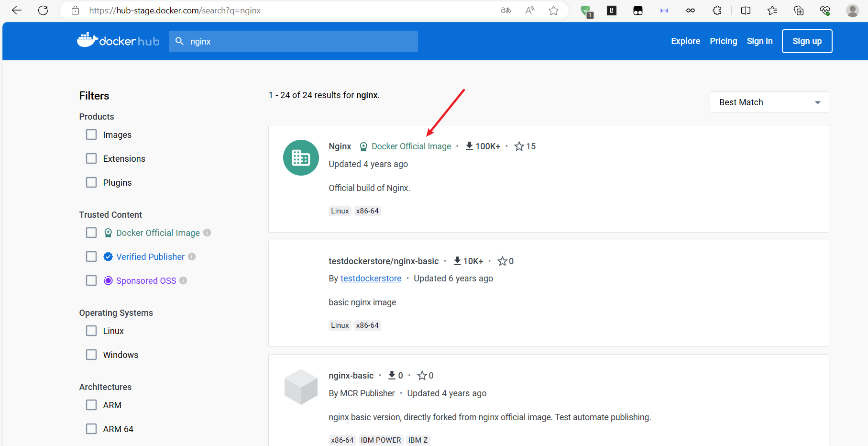Check the Extensions filter
This screenshot has width=868, height=446.
pyautogui.click(x=91, y=158)
